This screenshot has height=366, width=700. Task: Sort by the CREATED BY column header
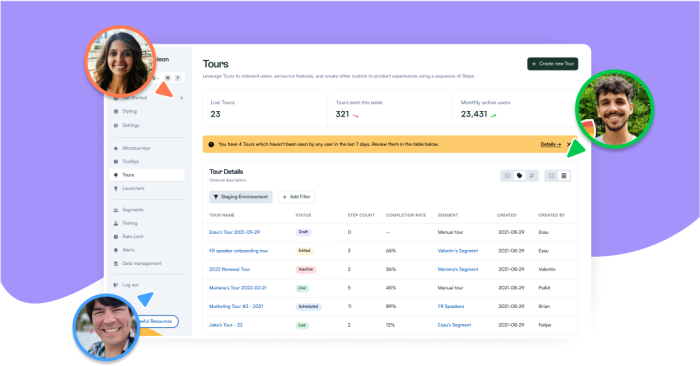click(551, 215)
